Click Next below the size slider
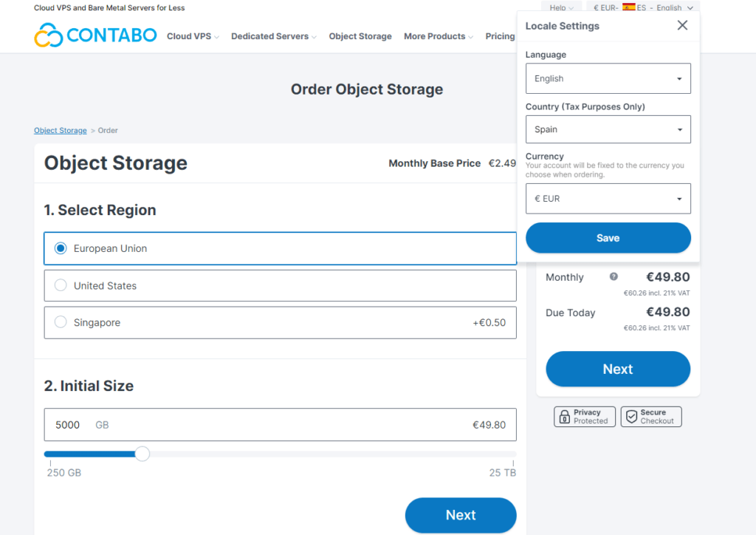 [461, 515]
